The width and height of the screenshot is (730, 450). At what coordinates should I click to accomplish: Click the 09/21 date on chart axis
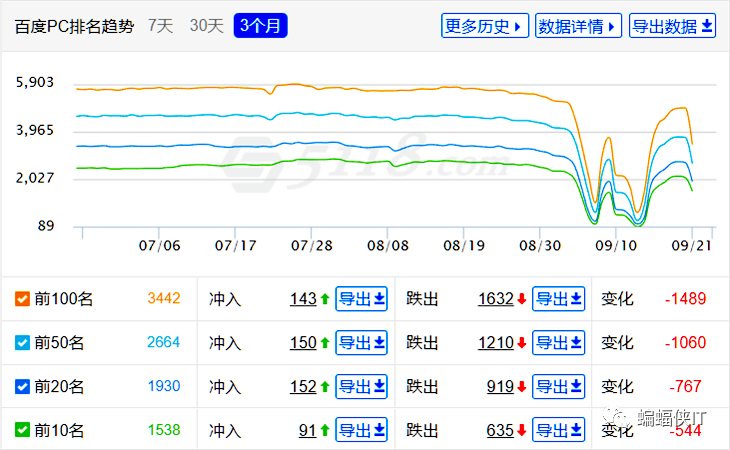click(692, 245)
